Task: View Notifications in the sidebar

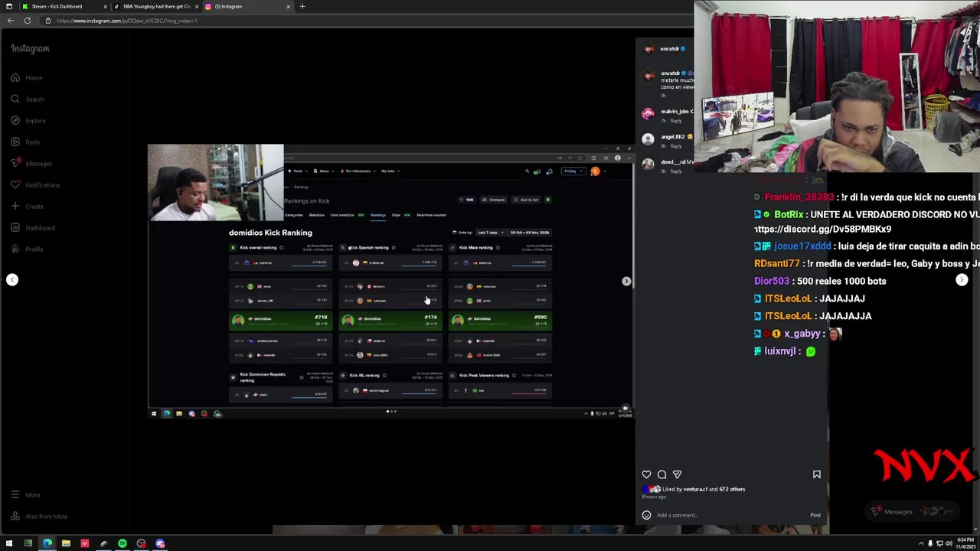Action: 34,184
